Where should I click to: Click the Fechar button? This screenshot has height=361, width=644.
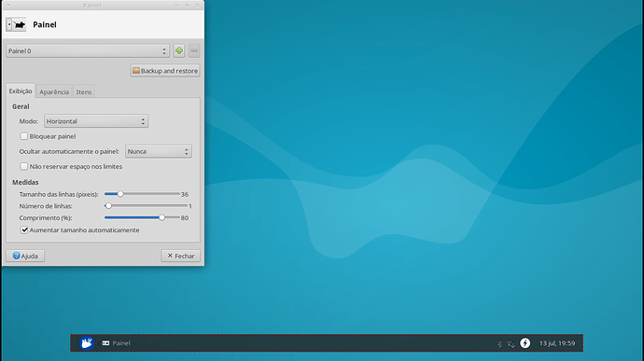(x=181, y=256)
